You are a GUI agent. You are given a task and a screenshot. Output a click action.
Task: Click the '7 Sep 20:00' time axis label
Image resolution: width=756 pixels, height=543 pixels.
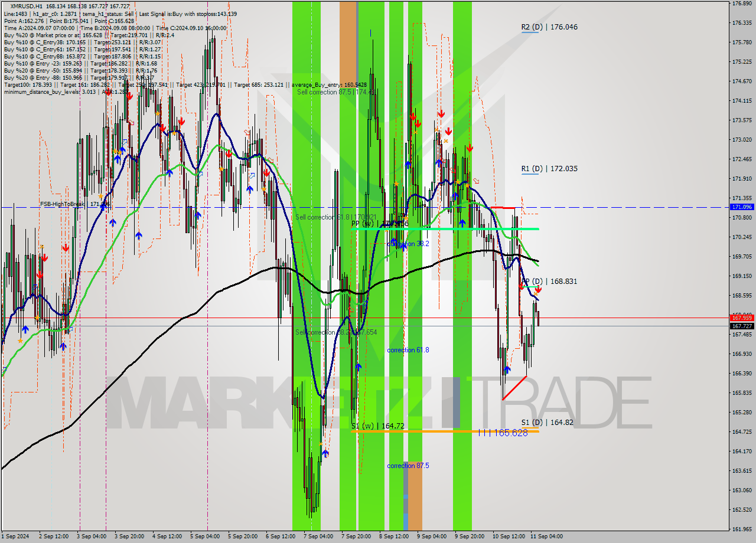tap(356, 537)
